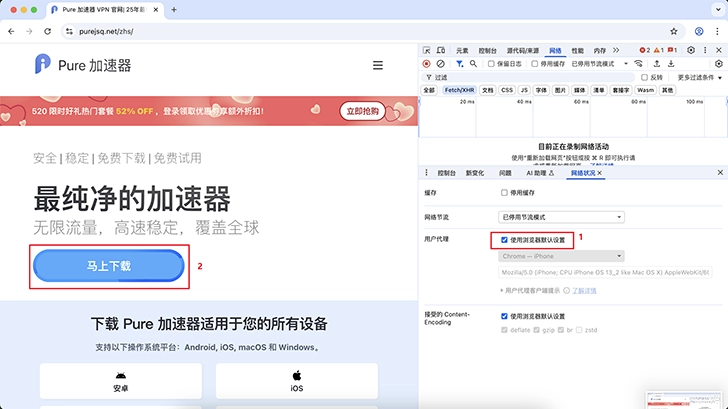Viewport: 728px width, 409px height.
Task: Switch to 性能 panel tab
Action: point(577,51)
